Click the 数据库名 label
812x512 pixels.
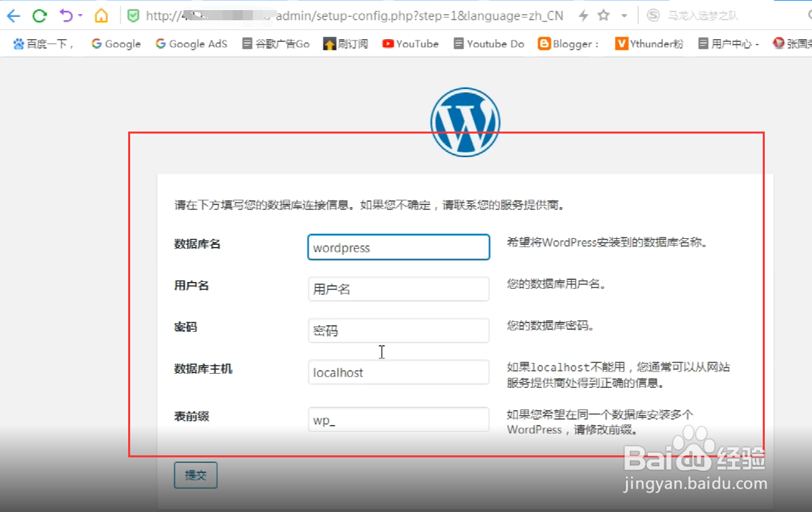point(198,244)
